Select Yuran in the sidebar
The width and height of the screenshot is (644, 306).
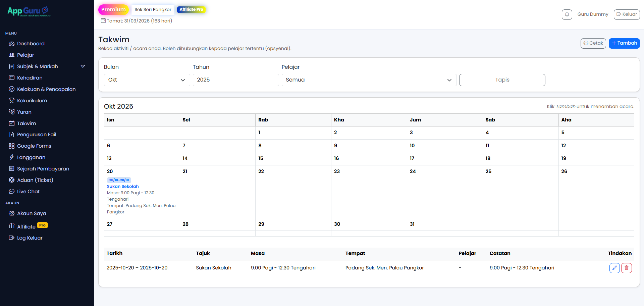[24, 112]
